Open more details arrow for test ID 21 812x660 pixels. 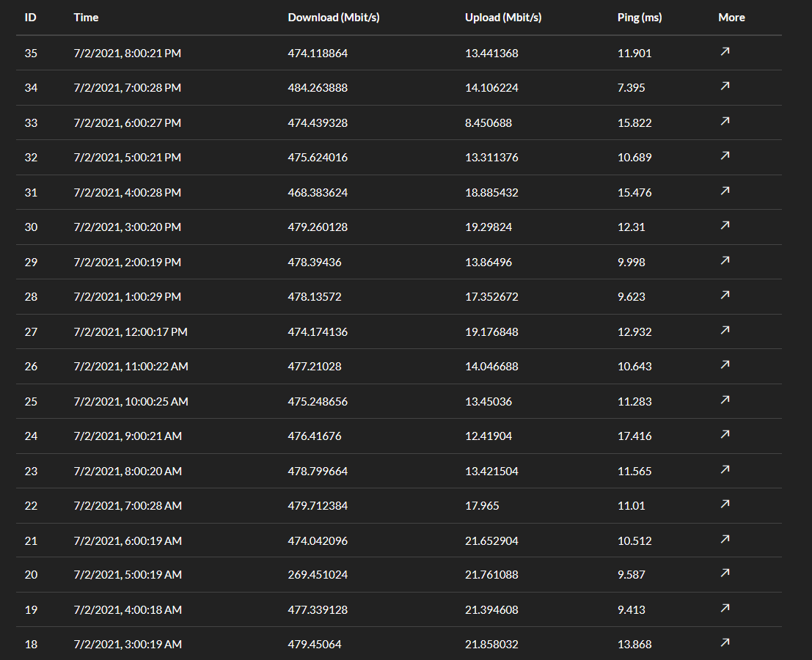pyautogui.click(x=725, y=540)
